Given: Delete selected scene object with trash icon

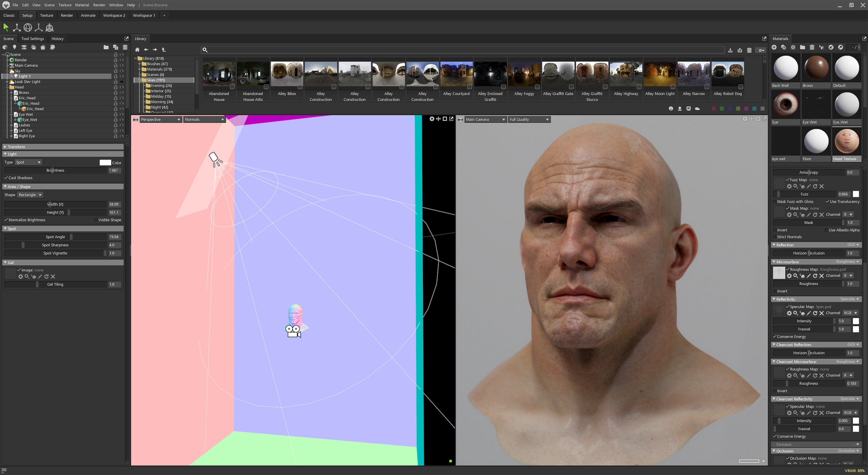Looking at the screenshot, I should pos(125,47).
